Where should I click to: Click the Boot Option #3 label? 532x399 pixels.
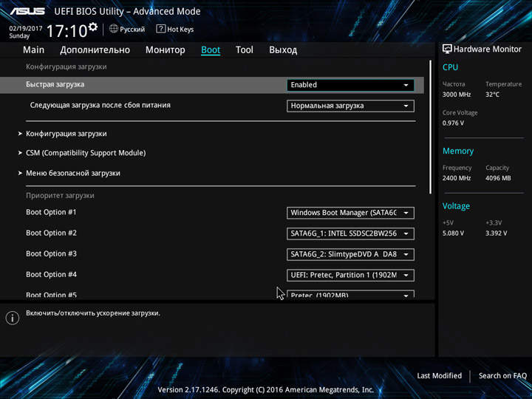click(x=51, y=253)
